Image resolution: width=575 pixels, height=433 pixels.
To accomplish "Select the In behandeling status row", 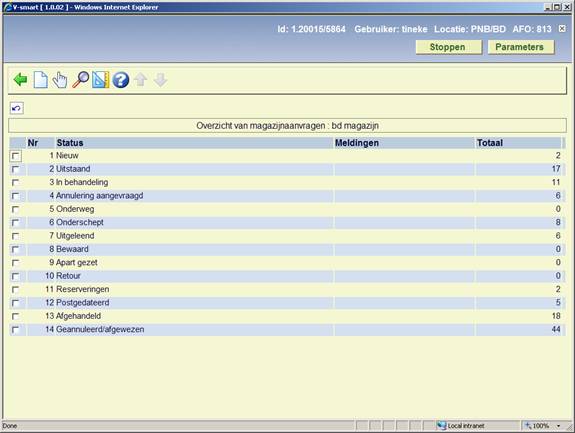I will coord(287,182).
